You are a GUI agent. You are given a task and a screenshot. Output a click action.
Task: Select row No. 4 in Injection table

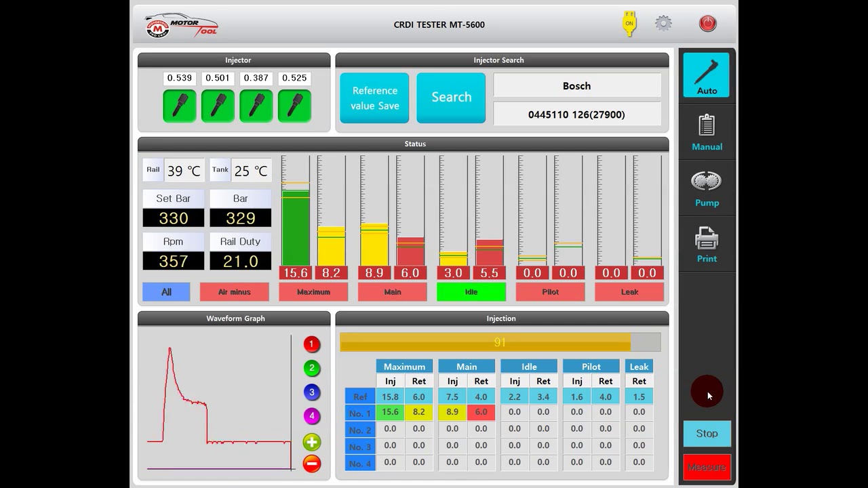[360, 463]
